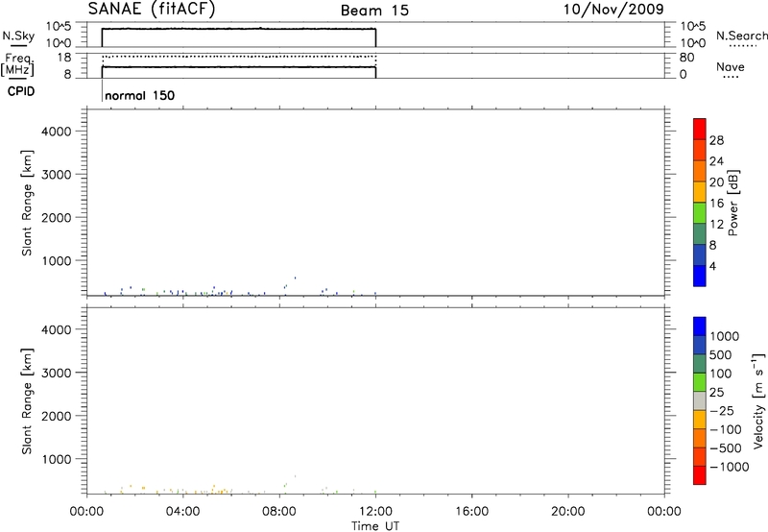The width and height of the screenshot is (768, 532).
Task: Click the red bottom swatch of Velocity colorbar
Action: [700, 475]
